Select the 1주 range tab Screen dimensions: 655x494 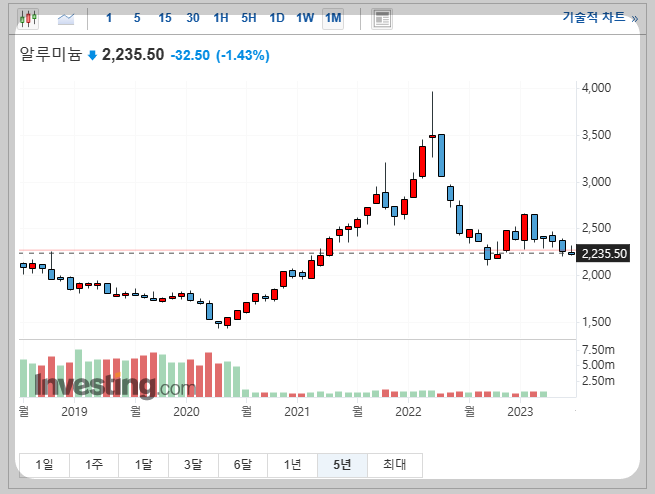(94, 464)
